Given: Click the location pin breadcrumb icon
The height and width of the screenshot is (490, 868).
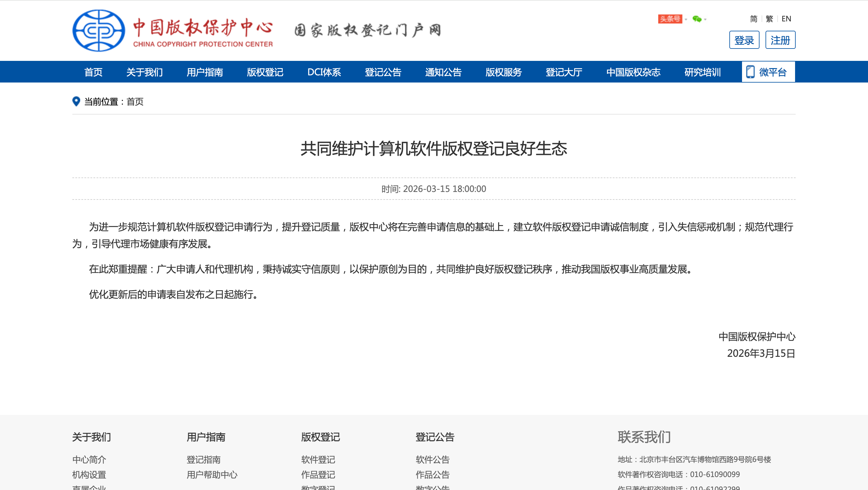Looking at the screenshot, I should [x=76, y=102].
